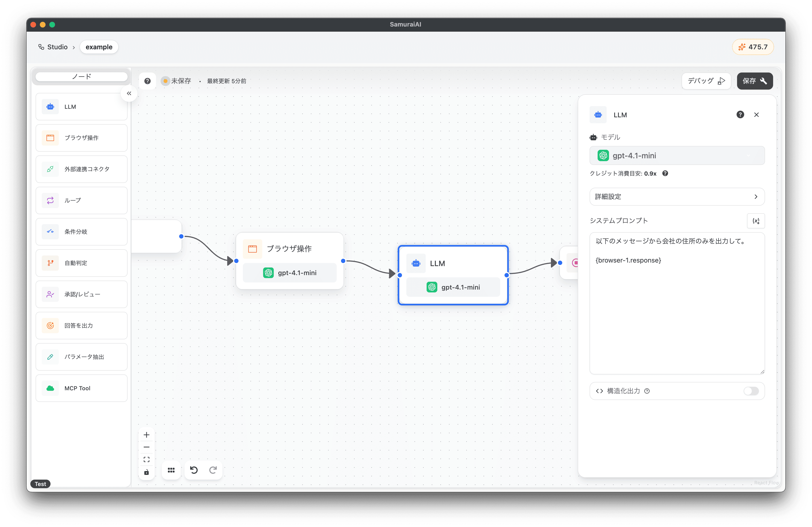Insert variable via system prompt icon
Image resolution: width=812 pixels, height=527 pixels.
tap(756, 221)
